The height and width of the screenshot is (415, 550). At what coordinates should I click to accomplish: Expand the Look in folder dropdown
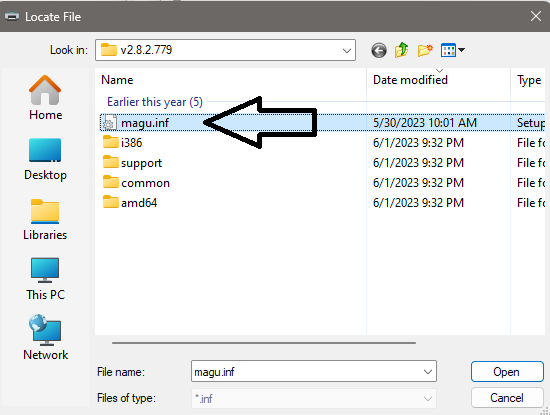click(x=347, y=51)
